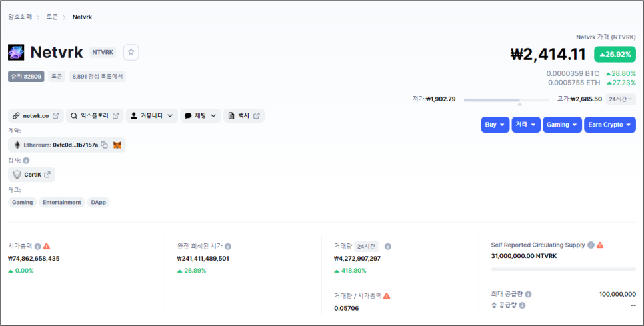Click warning icon beside 시가총액
Image resolution: width=644 pixels, height=326 pixels.
(x=47, y=246)
